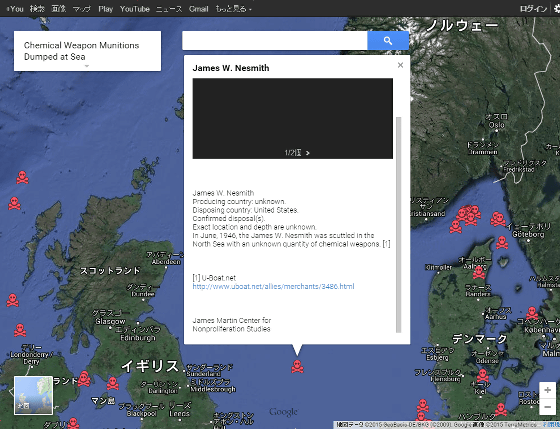The width and height of the screenshot is (560, 429).
Task: Switch base map using the thumbnail
Action: coord(33,395)
